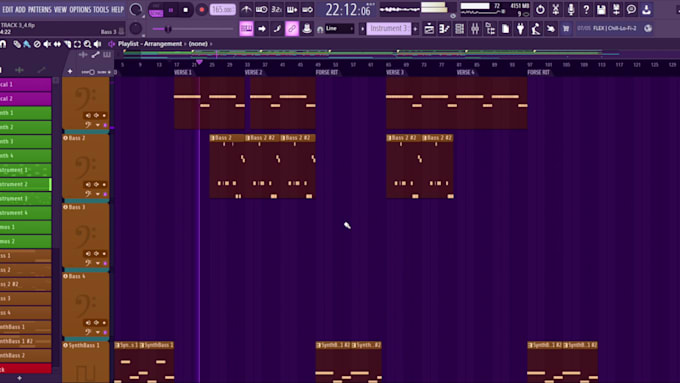The width and height of the screenshot is (680, 383).
Task: Pause playback with pause button
Action: pyautogui.click(x=171, y=10)
